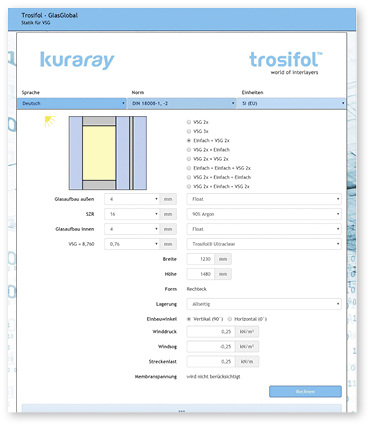Click the Breite input field
This screenshot has height=427, width=371.
coord(201,259)
